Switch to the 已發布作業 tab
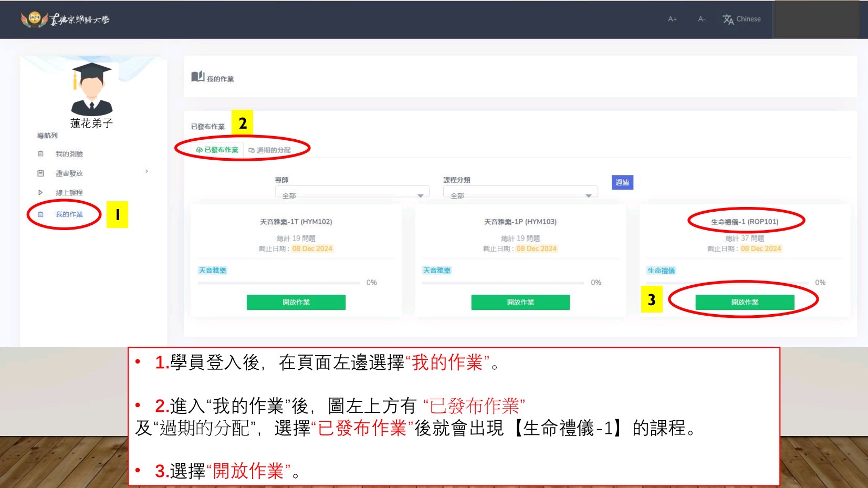Image resolution: width=868 pixels, height=488 pixels. [217, 150]
